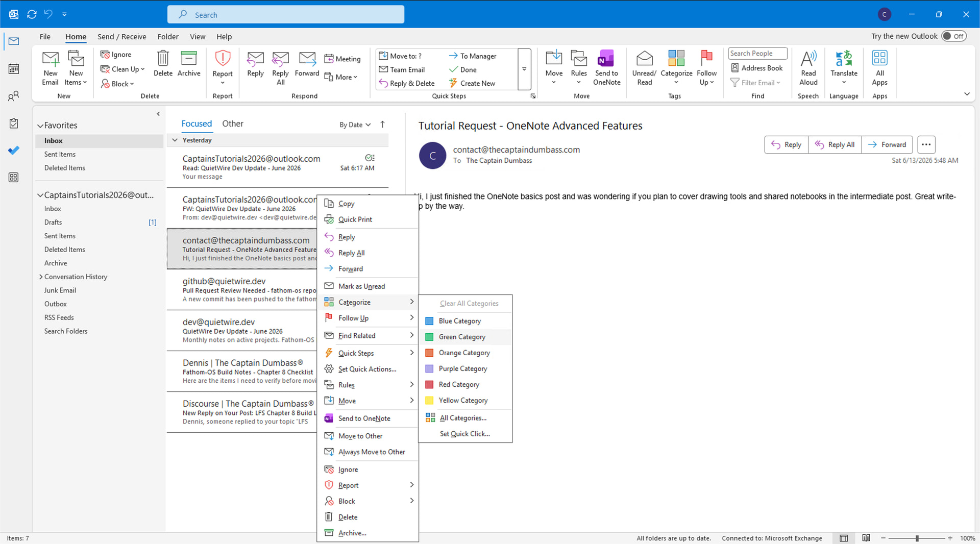The height and width of the screenshot is (544, 980).
Task: Click the Report shield icon
Action: click(223, 58)
